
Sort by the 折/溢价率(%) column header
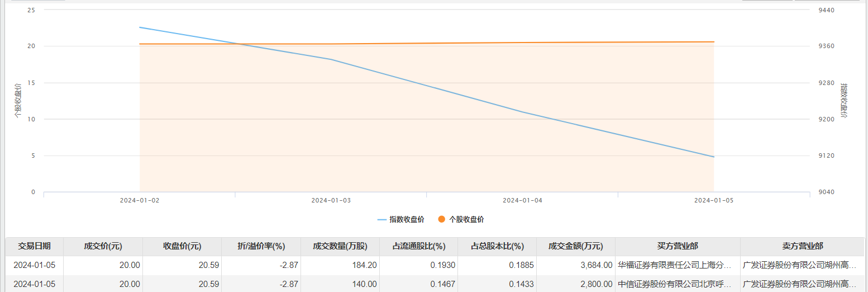click(261, 246)
